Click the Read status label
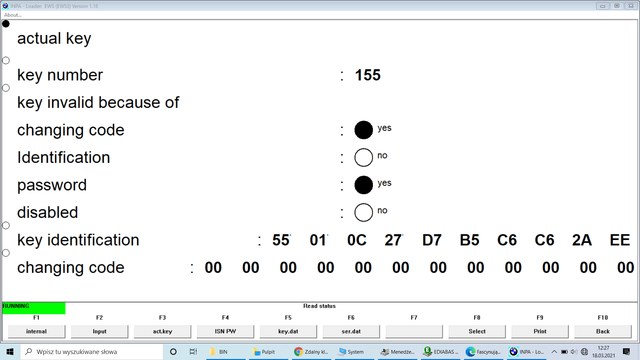Image resolution: width=640 pixels, height=360 pixels. [319, 306]
